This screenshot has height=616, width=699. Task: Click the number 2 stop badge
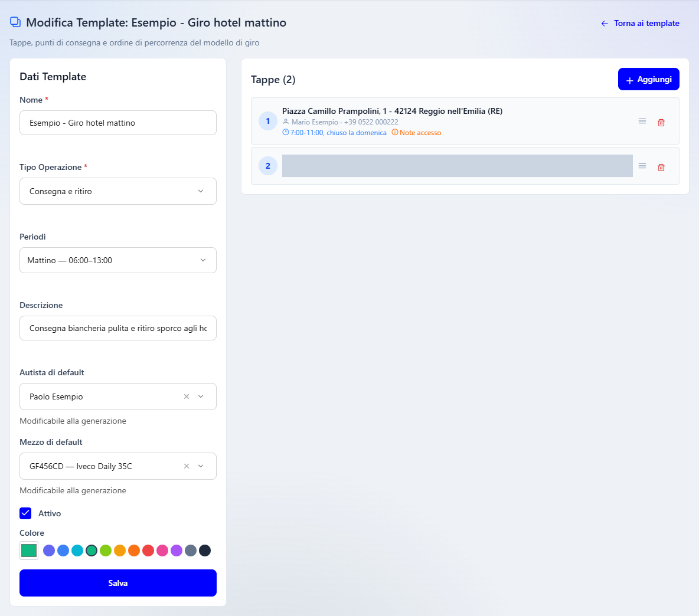pos(268,166)
